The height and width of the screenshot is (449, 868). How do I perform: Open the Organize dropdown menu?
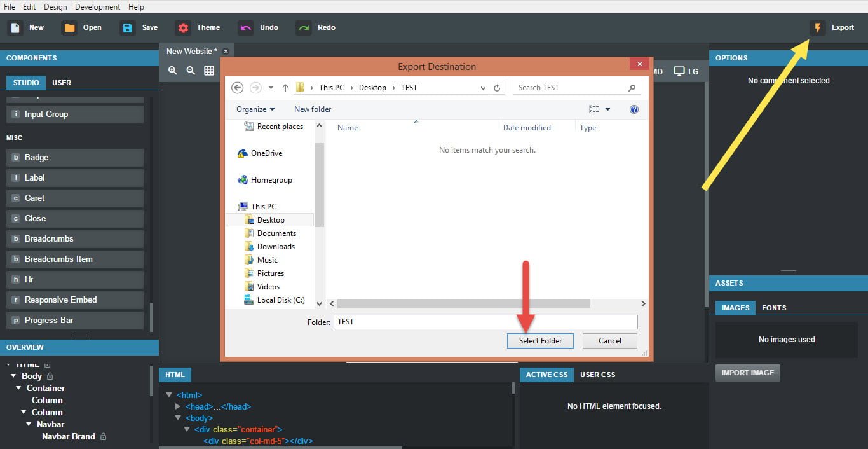pyautogui.click(x=255, y=109)
